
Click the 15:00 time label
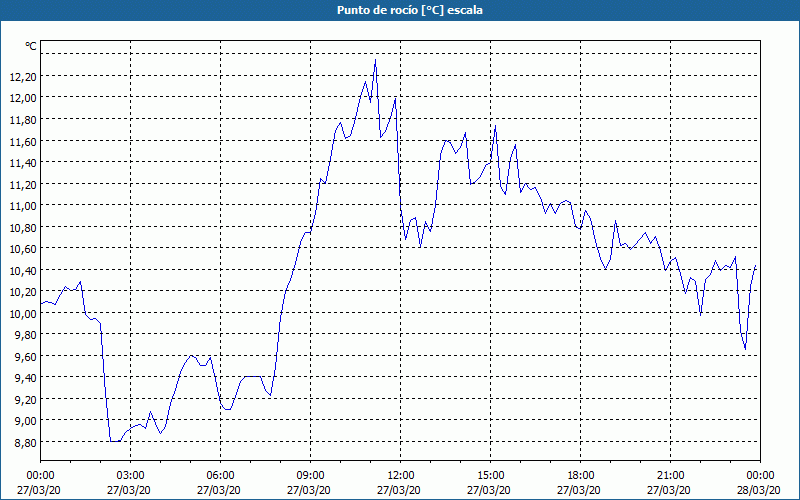pos(490,476)
